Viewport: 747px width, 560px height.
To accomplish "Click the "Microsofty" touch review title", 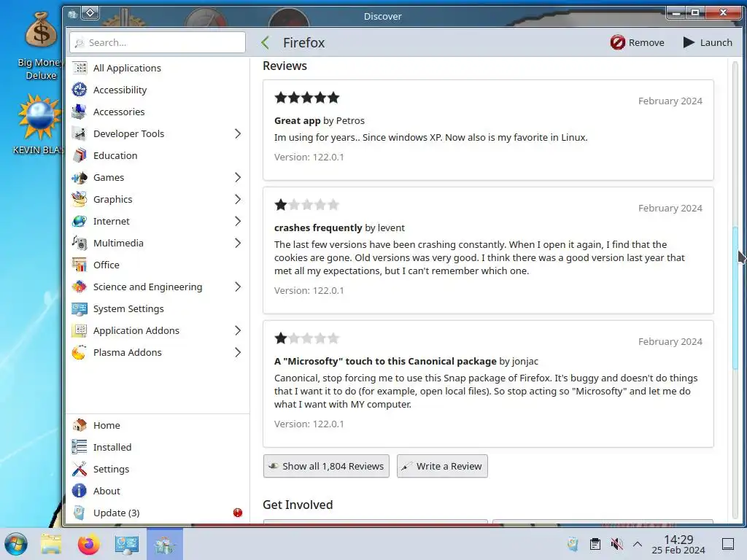I will 385,362.
